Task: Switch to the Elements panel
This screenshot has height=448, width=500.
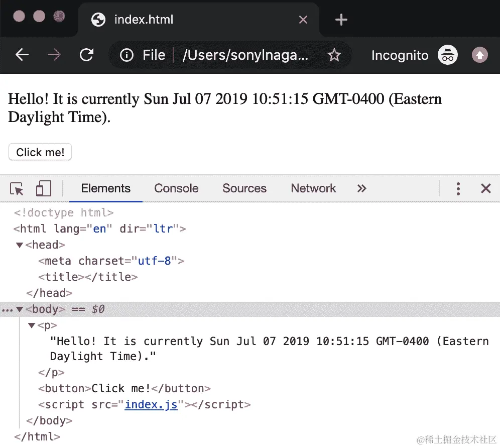Action: click(105, 188)
